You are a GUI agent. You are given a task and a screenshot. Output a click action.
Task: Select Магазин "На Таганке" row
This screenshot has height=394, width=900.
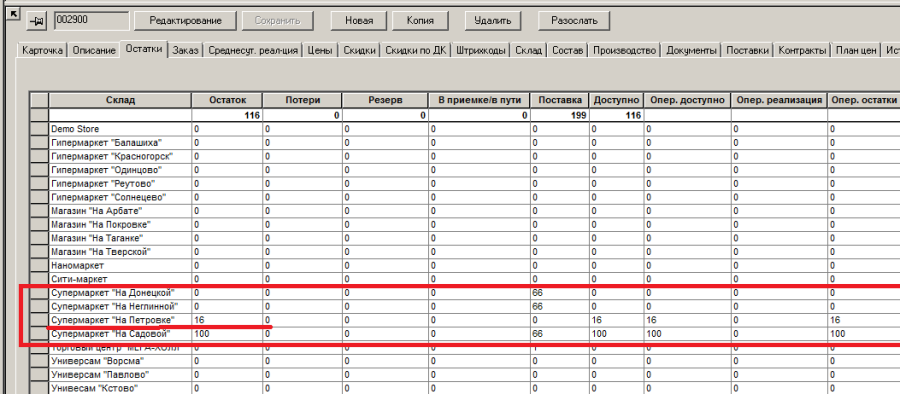click(465, 238)
